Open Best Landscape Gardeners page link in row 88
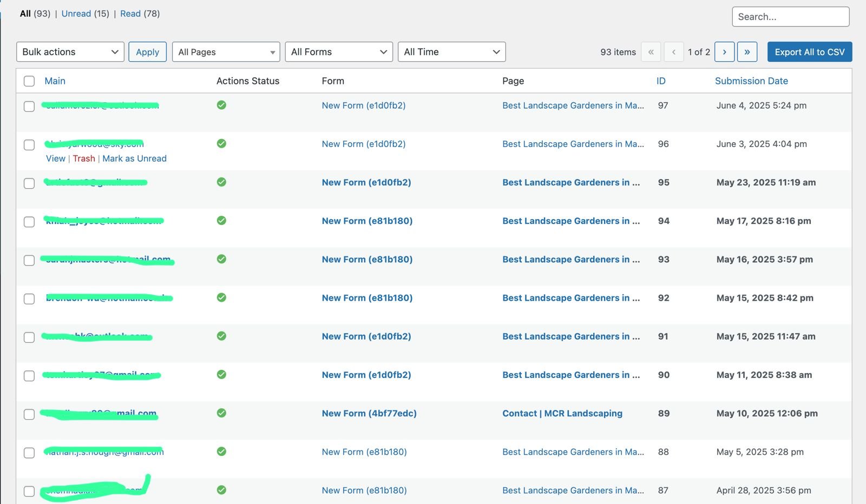 click(573, 452)
